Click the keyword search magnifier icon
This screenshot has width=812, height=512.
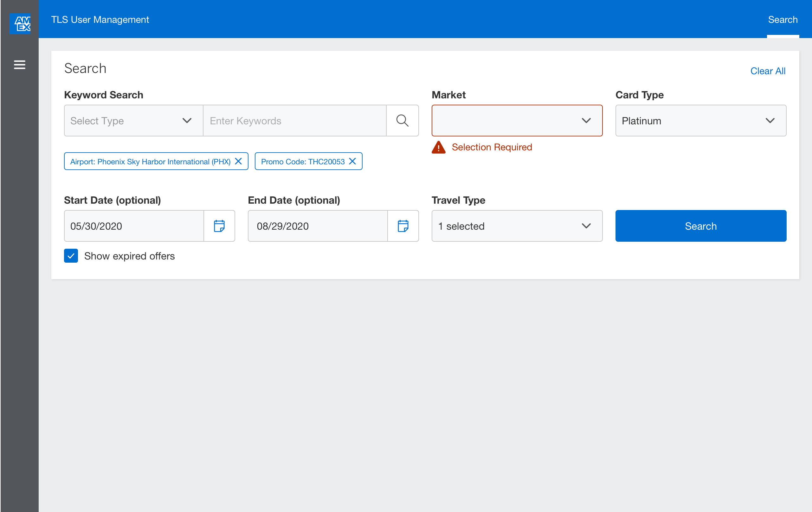[x=402, y=121]
